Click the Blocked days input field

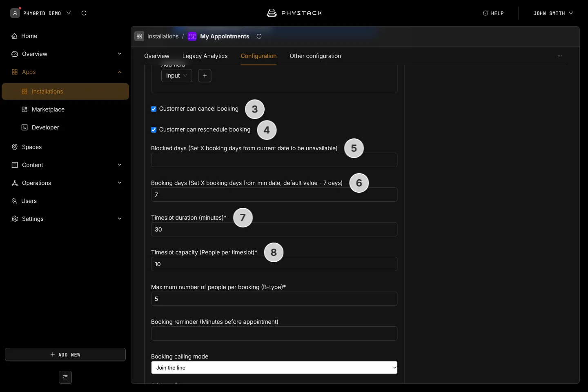(274, 160)
